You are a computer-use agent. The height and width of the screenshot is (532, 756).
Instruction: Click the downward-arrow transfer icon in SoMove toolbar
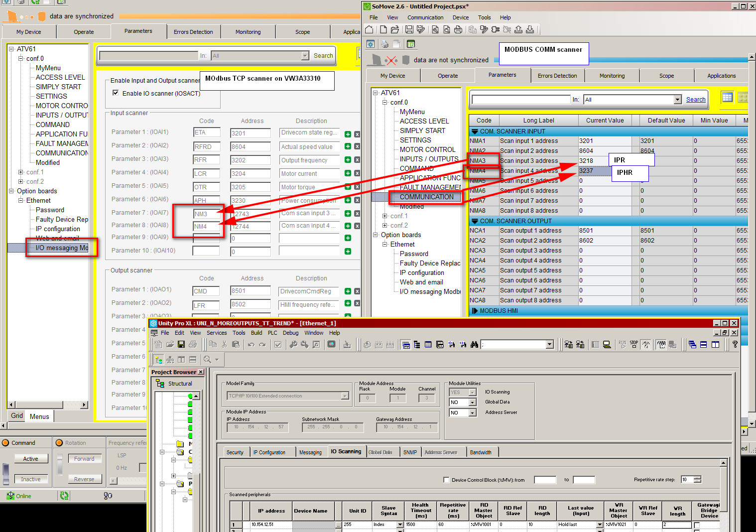pos(530,29)
